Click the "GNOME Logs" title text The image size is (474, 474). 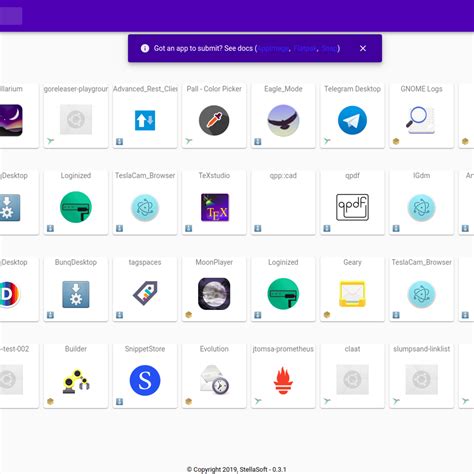(421, 89)
